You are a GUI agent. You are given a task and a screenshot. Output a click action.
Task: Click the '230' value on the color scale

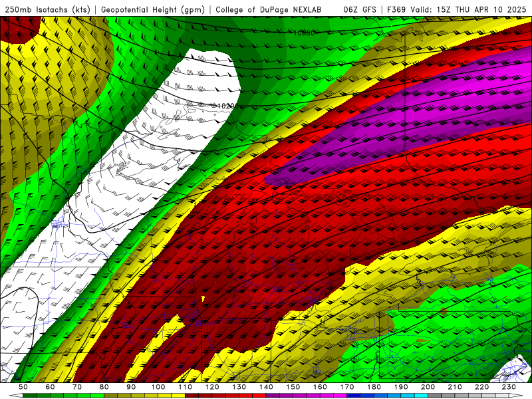(509, 387)
